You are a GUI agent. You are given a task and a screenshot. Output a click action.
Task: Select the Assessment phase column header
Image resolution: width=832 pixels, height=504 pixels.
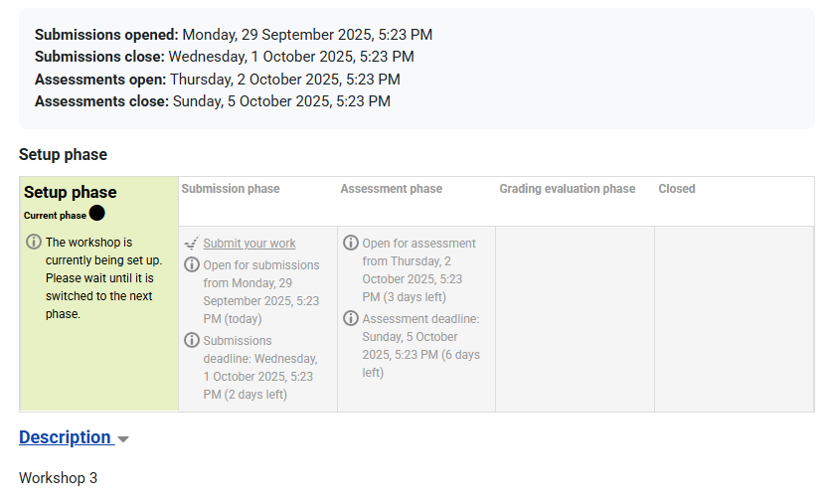(x=392, y=189)
